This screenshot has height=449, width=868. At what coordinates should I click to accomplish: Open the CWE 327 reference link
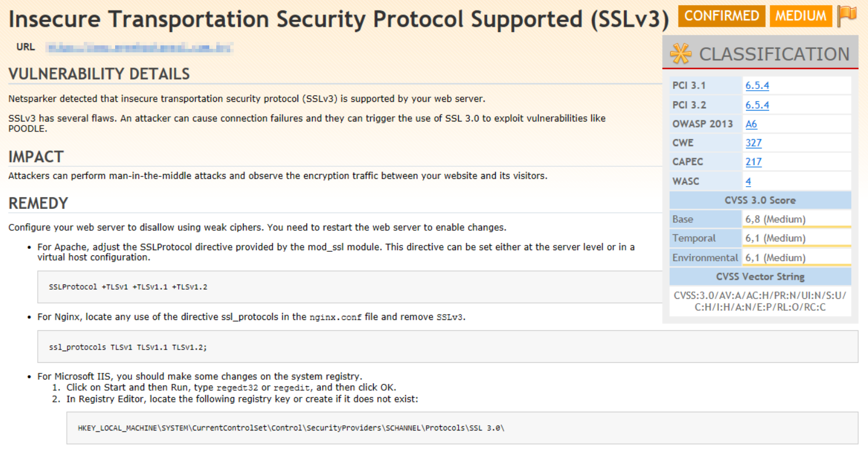click(x=753, y=142)
